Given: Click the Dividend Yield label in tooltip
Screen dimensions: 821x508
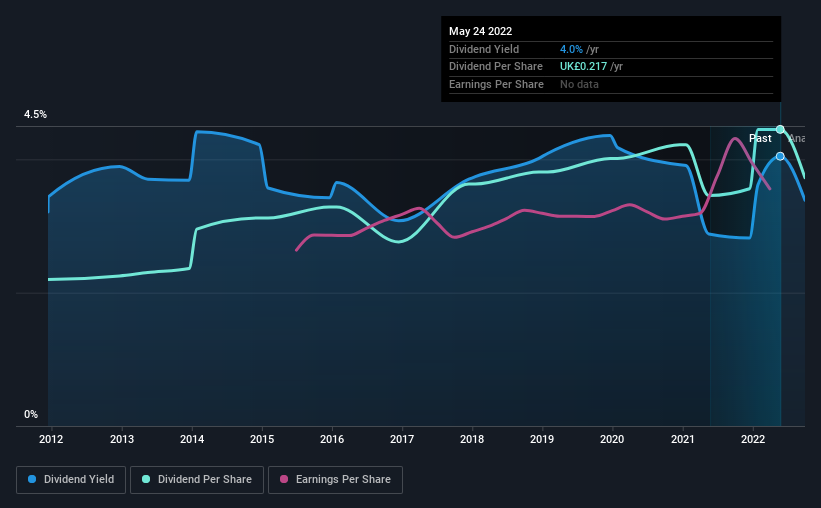Looking at the screenshot, I should 484,49.
